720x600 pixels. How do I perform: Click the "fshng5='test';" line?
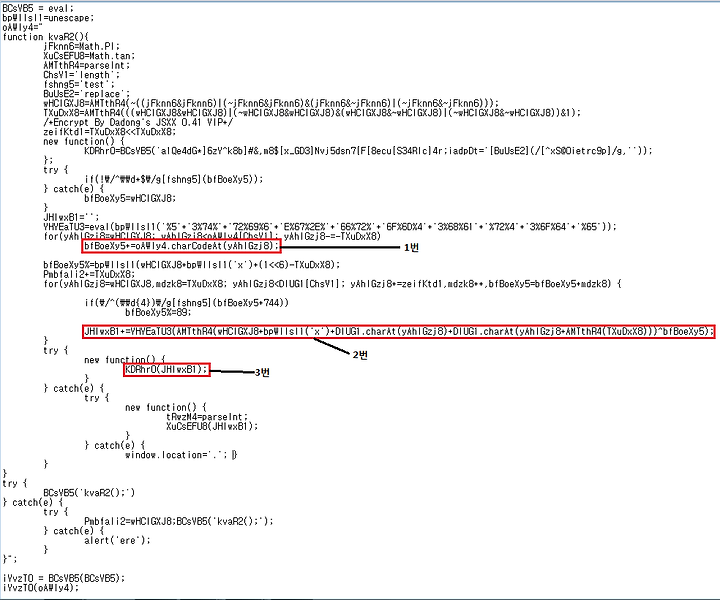pyautogui.click(x=79, y=84)
